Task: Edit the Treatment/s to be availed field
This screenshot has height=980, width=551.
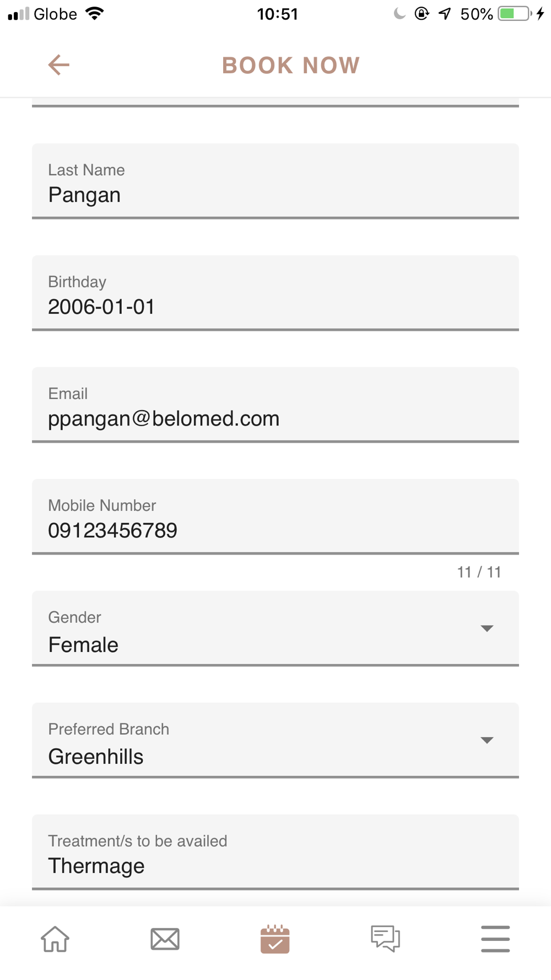Action: (275, 852)
